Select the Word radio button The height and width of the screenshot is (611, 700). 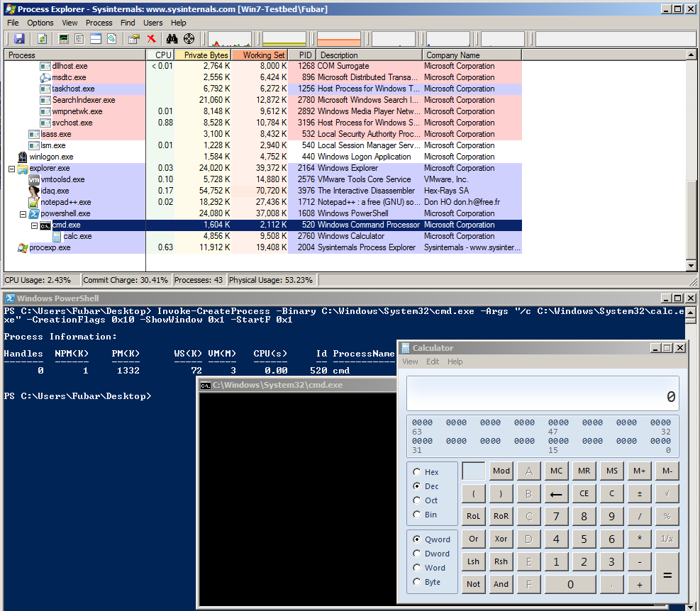(x=417, y=568)
